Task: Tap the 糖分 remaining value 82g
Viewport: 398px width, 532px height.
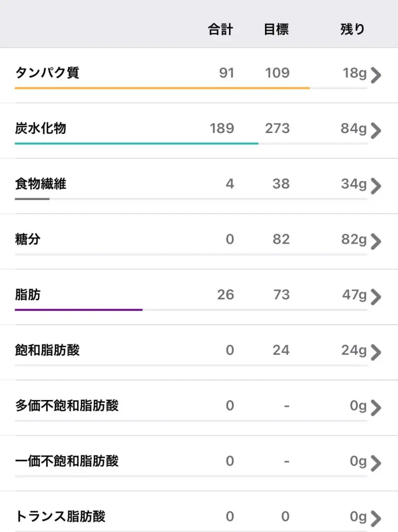Action: click(x=353, y=240)
